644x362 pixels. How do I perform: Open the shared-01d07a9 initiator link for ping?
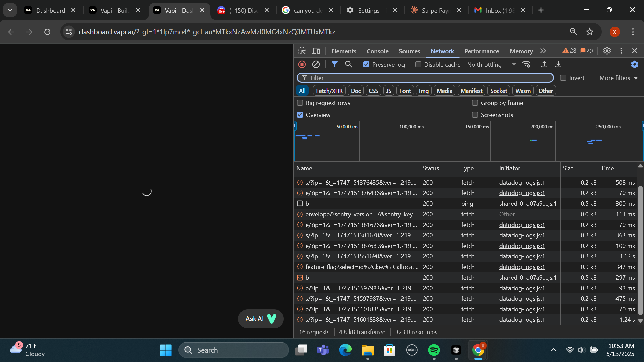coord(528,204)
